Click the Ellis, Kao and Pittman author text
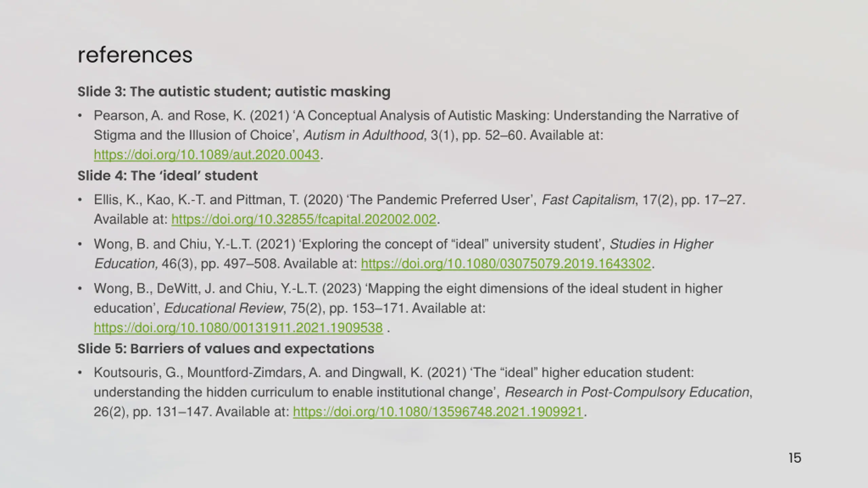The image size is (868, 488). tap(197, 200)
